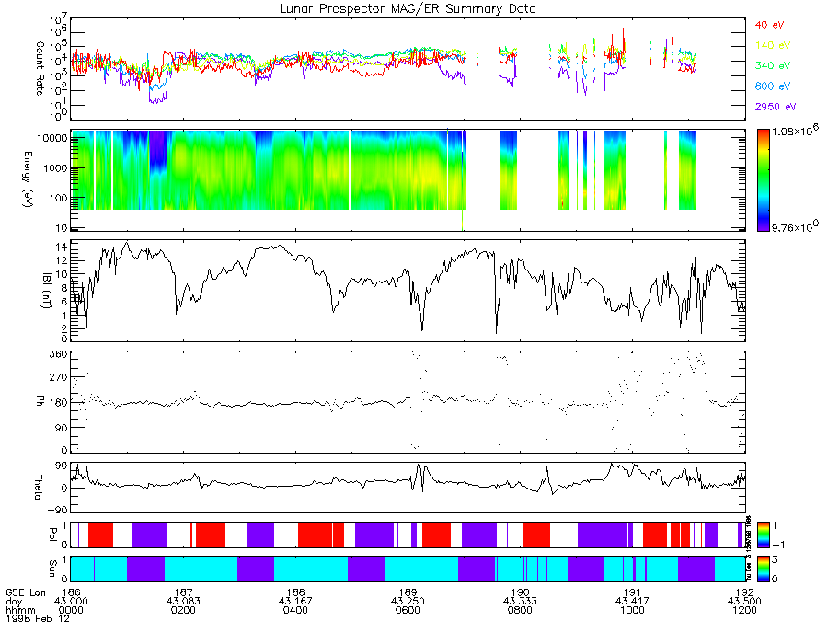828x644 pixels.
Task: Click the title "Lunar Prospector MAG/ER Summary Data"
Action: coord(408,8)
